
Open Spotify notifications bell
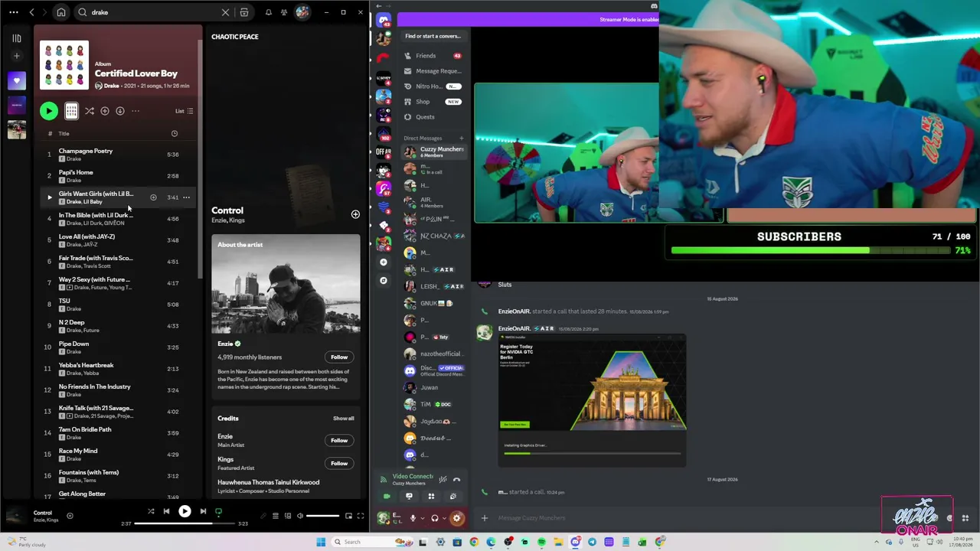click(268, 12)
